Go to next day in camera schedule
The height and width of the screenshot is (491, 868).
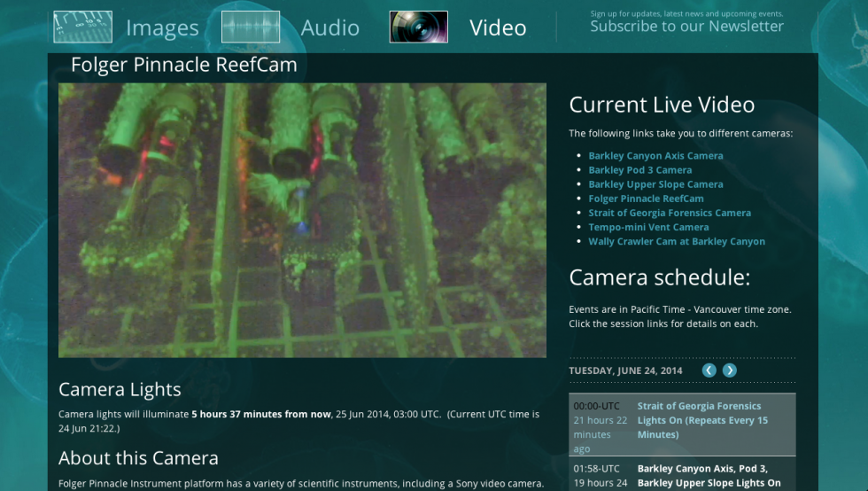(x=730, y=370)
